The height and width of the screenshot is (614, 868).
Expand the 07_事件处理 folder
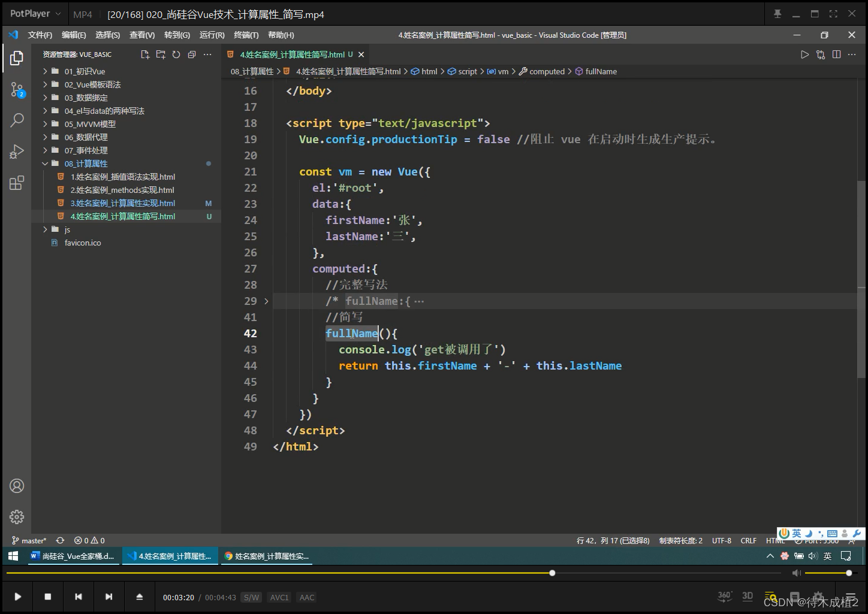86,150
